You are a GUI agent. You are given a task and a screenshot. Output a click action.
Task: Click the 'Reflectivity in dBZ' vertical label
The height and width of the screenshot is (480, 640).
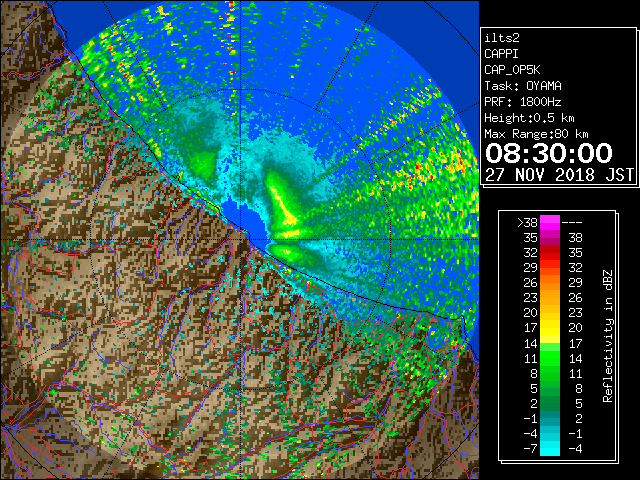coord(608,336)
